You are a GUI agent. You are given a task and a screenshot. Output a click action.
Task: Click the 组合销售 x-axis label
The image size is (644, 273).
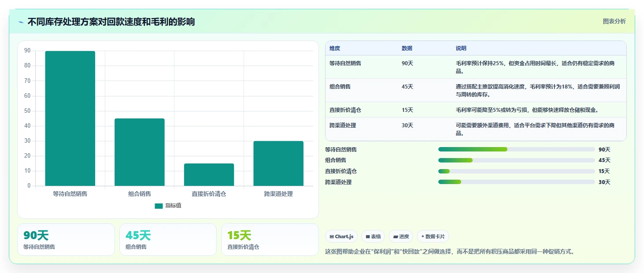[140, 194]
